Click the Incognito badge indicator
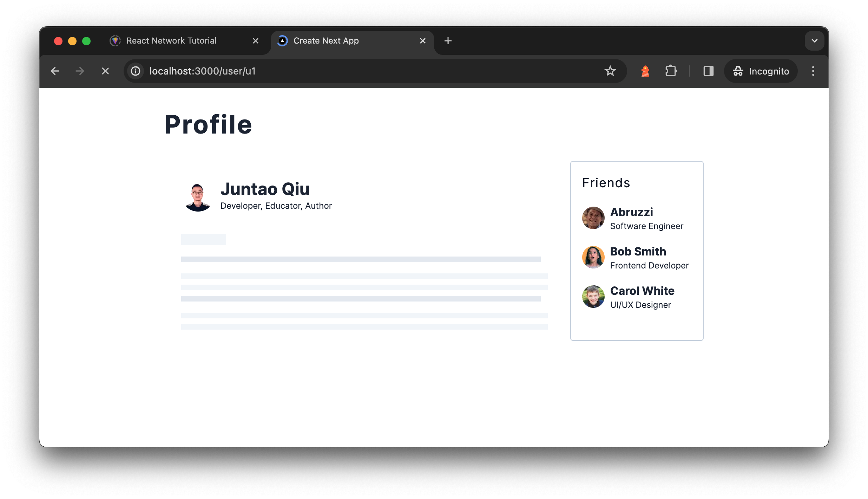This screenshot has width=868, height=499. (x=760, y=71)
